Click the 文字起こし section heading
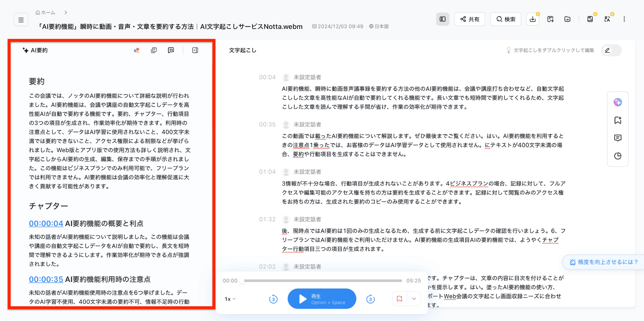This screenshot has width=644, height=321. (242, 50)
